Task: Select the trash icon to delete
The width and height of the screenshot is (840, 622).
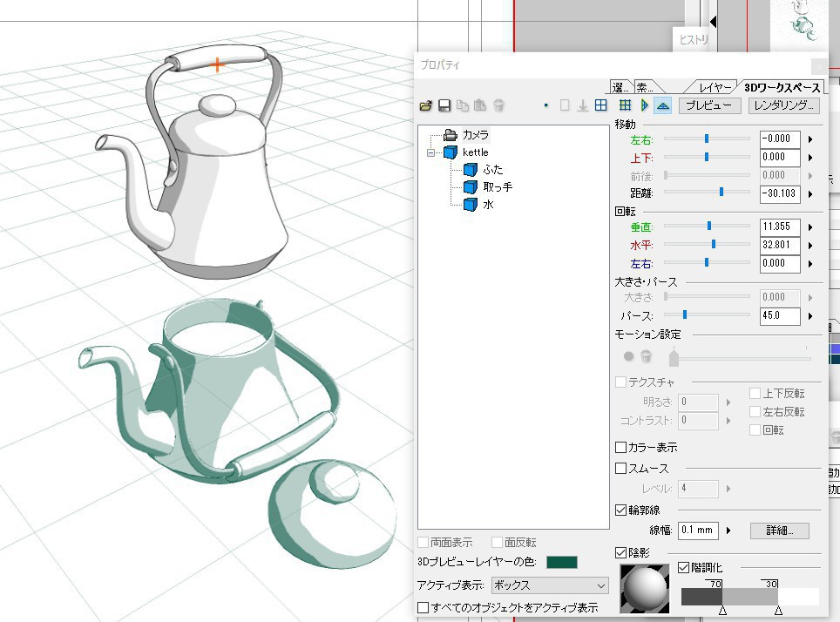Action: point(498,105)
